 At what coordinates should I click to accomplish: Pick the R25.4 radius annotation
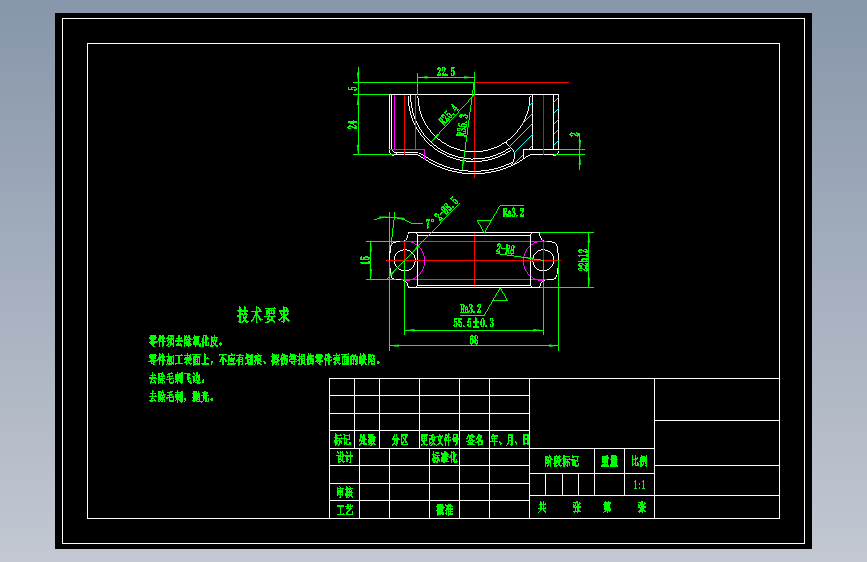[448, 114]
